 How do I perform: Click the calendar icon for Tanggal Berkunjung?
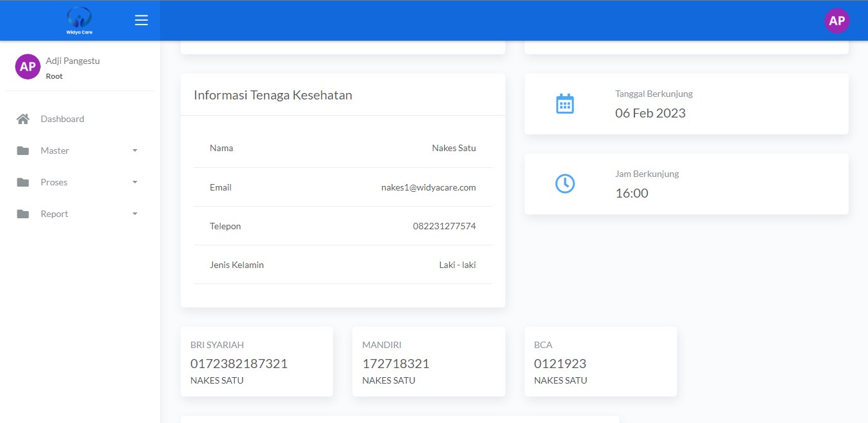[x=565, y=104]
